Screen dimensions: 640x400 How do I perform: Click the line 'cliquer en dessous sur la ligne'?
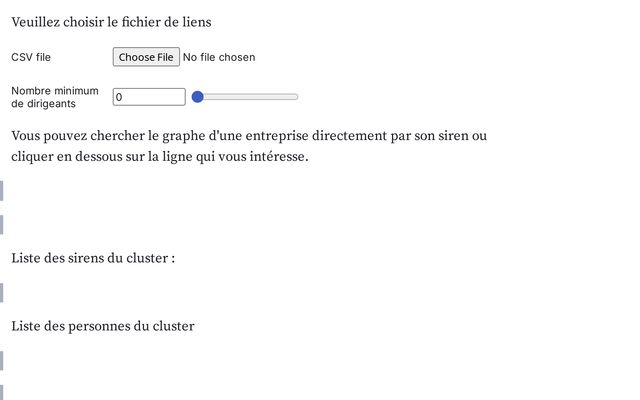click(160, 156)
